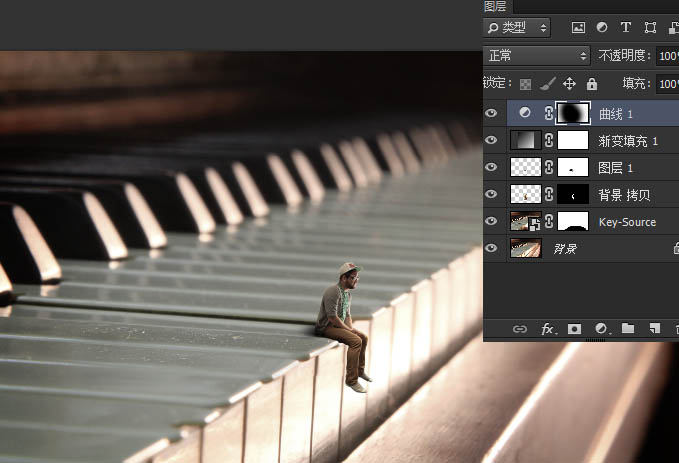679x463 pixels.
Task: Unlink mask chain on 图层 1
Action: [x=549, y=167]
